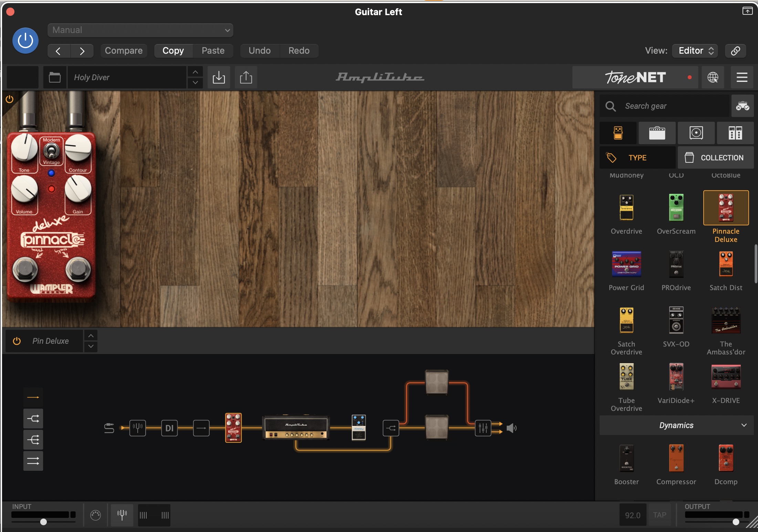
Task: Click the save preset download icon
Action: [x=219, y=77]
